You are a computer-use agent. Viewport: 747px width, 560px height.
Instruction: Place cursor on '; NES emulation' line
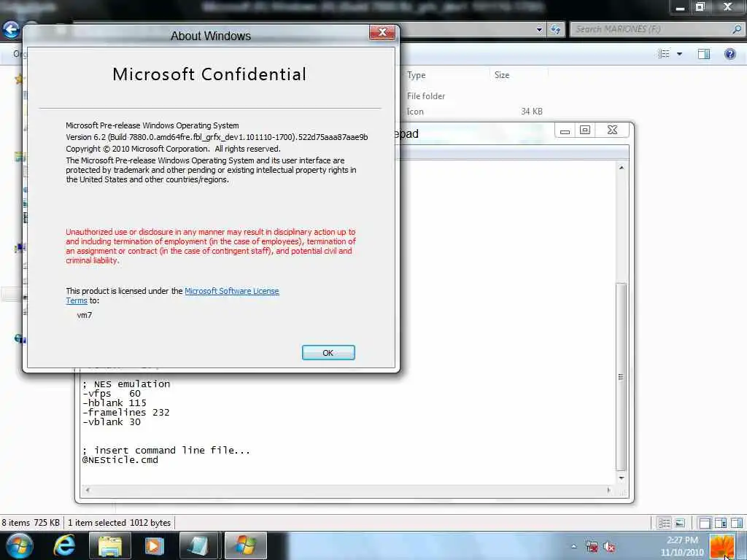coord(126,384)
